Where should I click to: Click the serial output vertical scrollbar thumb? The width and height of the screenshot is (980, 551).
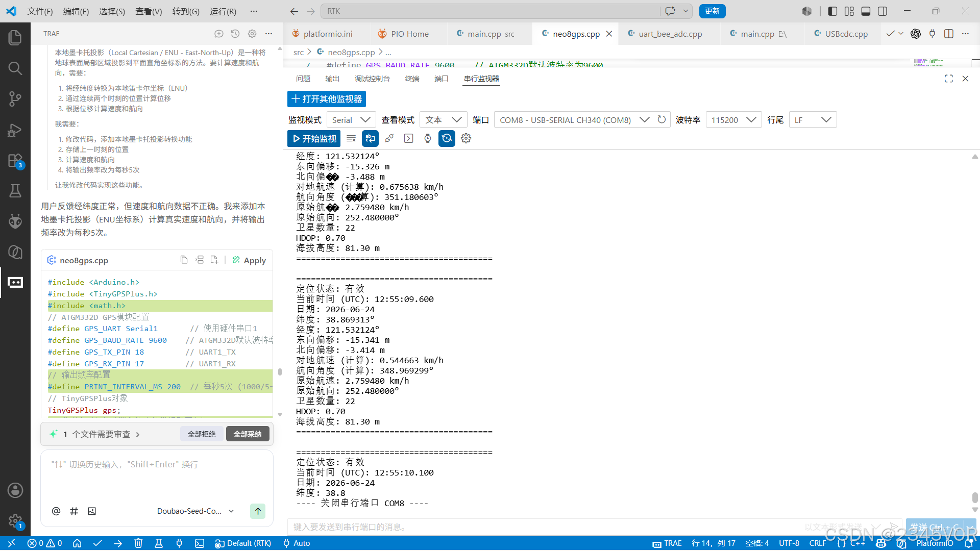975,497
